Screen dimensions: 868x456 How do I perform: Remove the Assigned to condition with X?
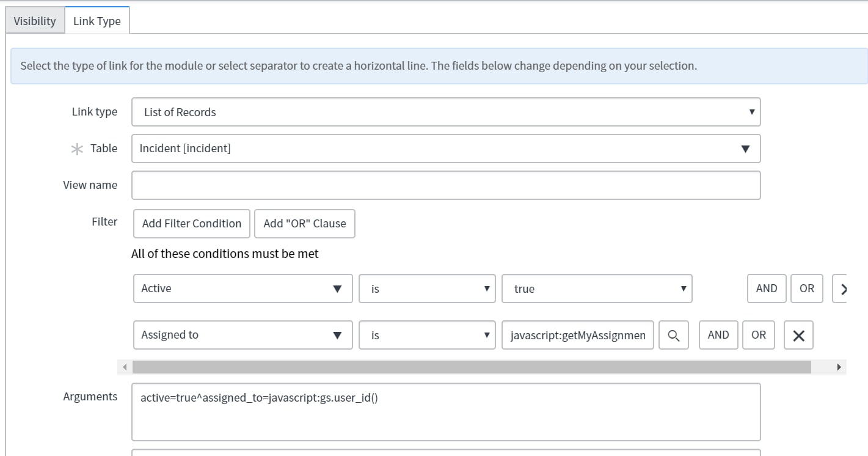[x=798, y=335]
